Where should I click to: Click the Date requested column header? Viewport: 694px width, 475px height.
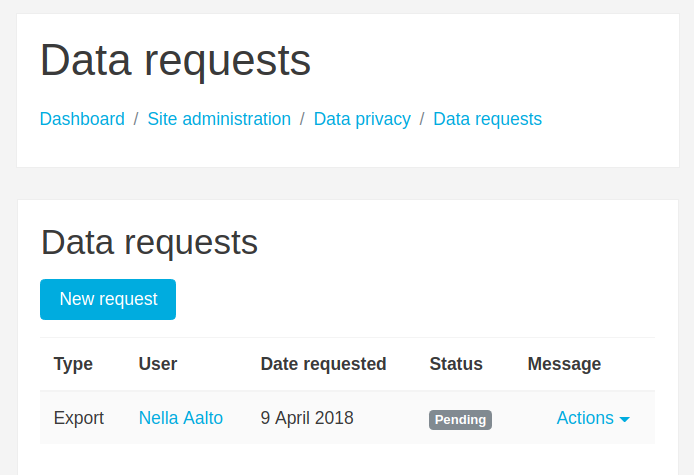(324, 364)
